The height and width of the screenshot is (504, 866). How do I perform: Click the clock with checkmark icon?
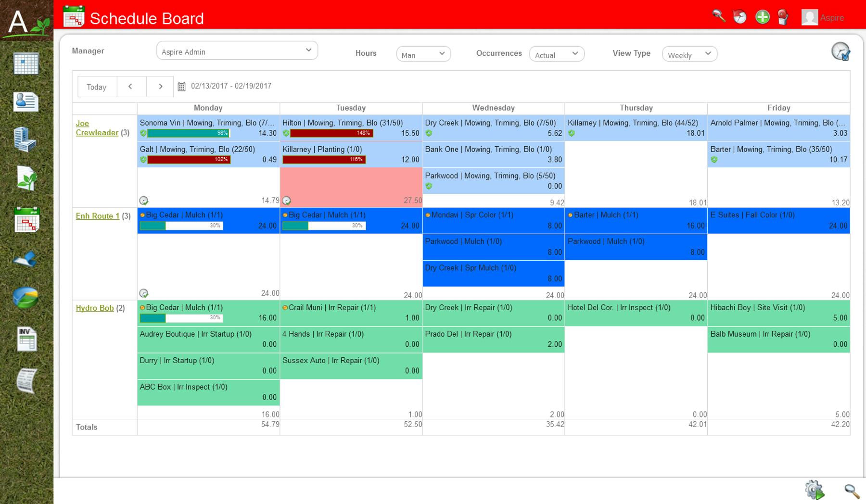pyautogui.click(x=841, y=51)
